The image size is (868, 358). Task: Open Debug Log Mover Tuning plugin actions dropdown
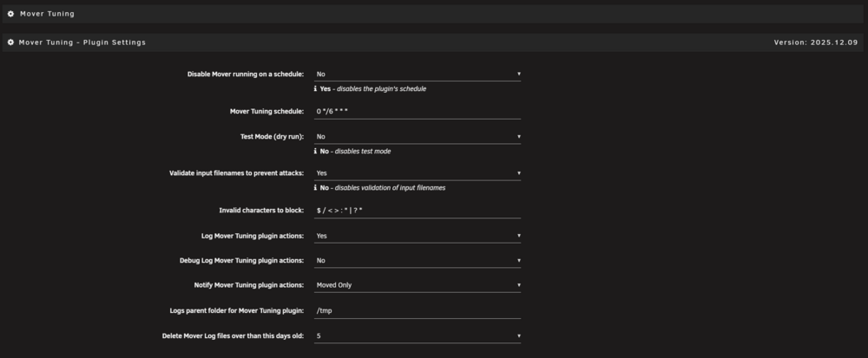point(418,260)
